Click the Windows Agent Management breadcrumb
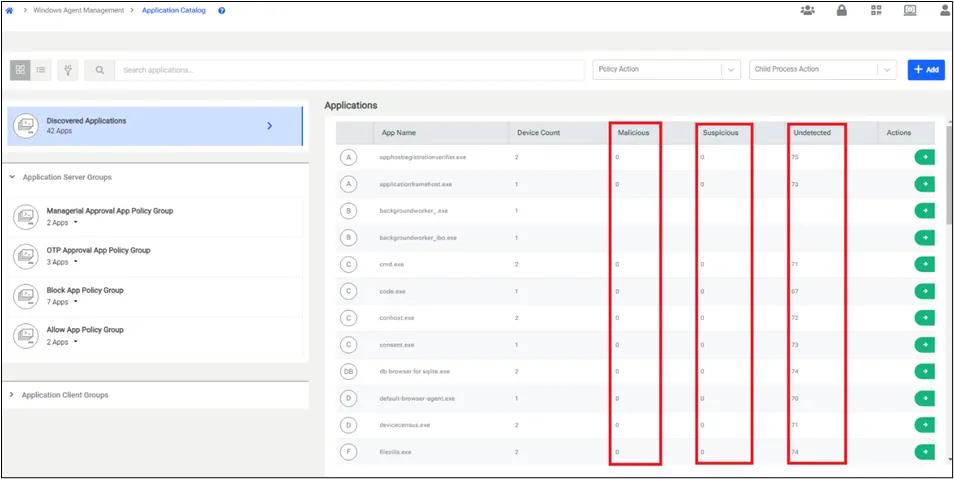 point(78,10)
